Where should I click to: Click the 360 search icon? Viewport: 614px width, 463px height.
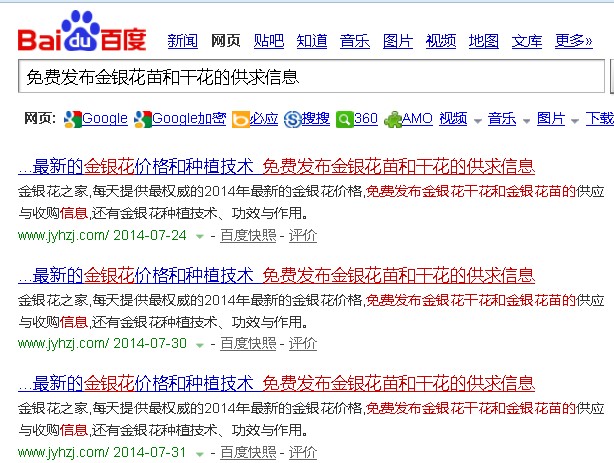click(x=344, y=119)
